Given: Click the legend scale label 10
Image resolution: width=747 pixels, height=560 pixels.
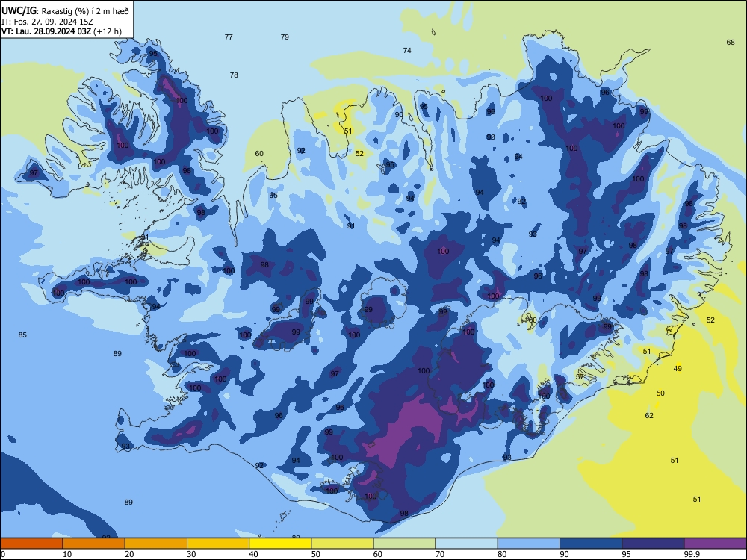Looking at the screenshot, I should 67,554.
